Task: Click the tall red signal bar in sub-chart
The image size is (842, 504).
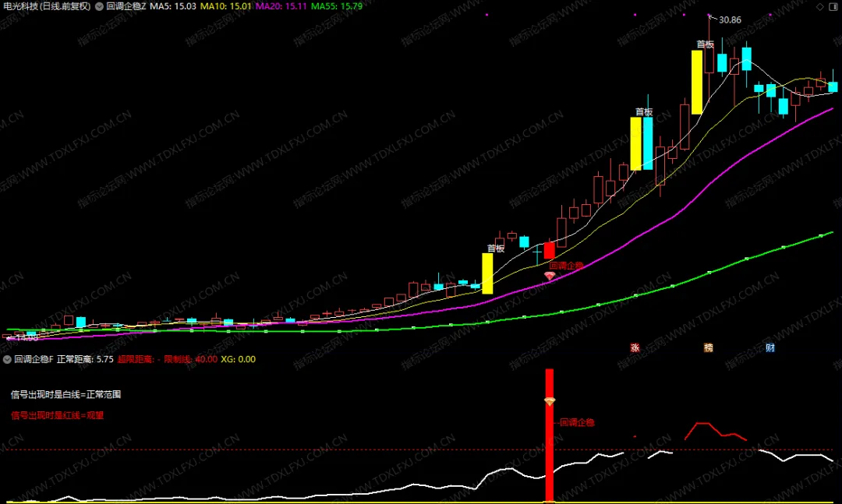Action: click(x=550, y=435)
